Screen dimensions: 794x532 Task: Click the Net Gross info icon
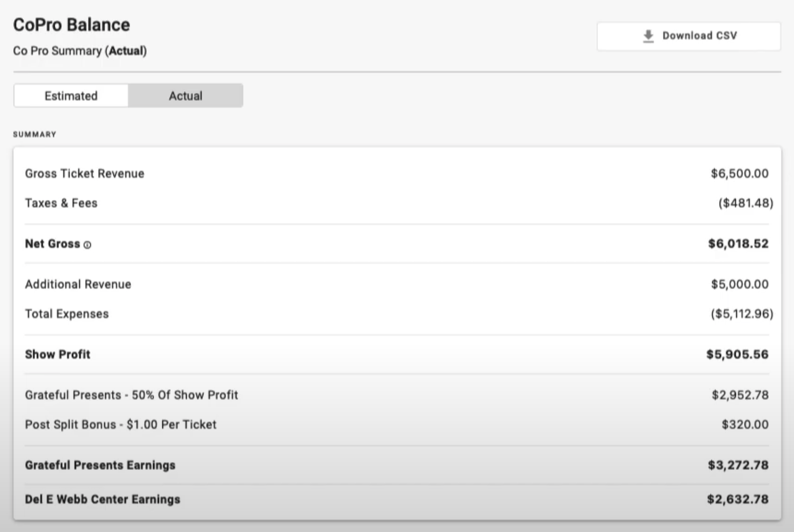coord(87,245)
